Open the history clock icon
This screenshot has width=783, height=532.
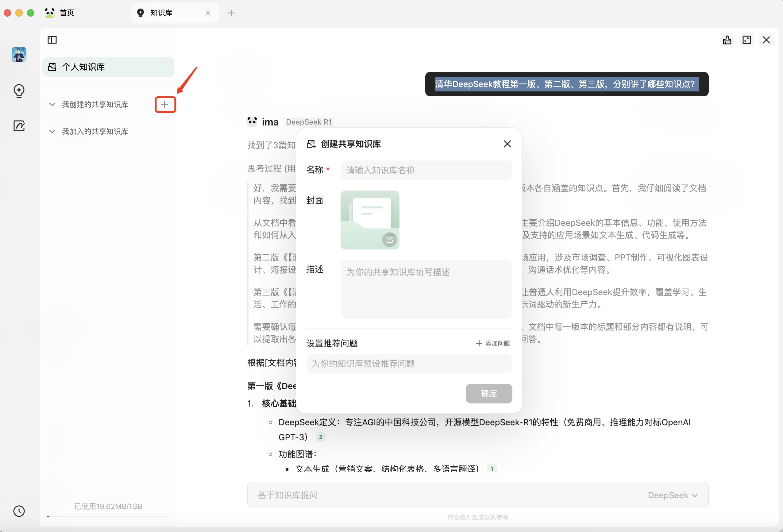coord(19,511)
